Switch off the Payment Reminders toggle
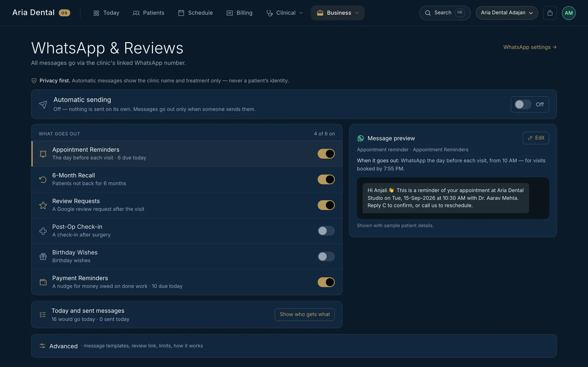Image resolution: width=588 pixels, height=367 pixels. 326,282
